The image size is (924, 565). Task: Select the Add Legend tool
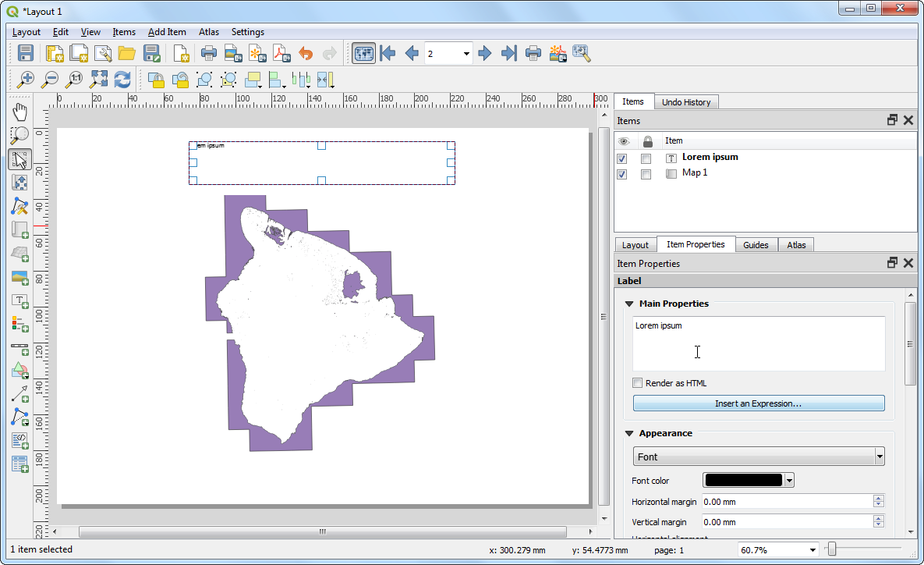[x=20, y=323]
